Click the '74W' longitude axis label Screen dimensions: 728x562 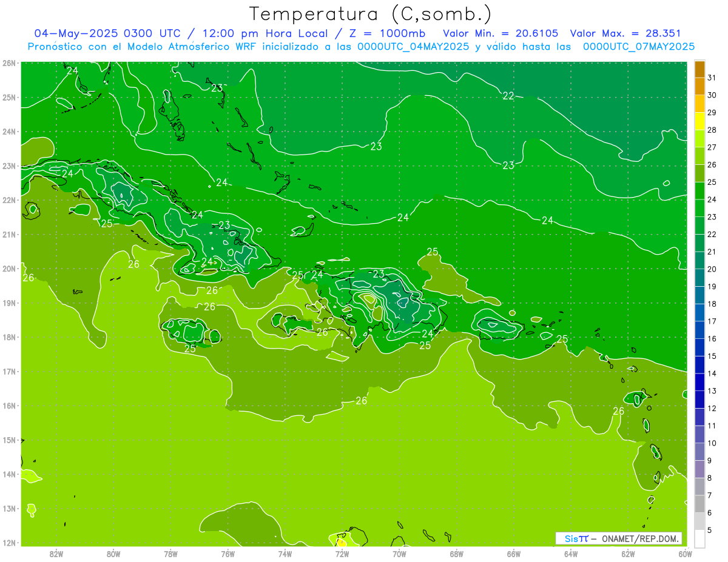click(285, 554)
